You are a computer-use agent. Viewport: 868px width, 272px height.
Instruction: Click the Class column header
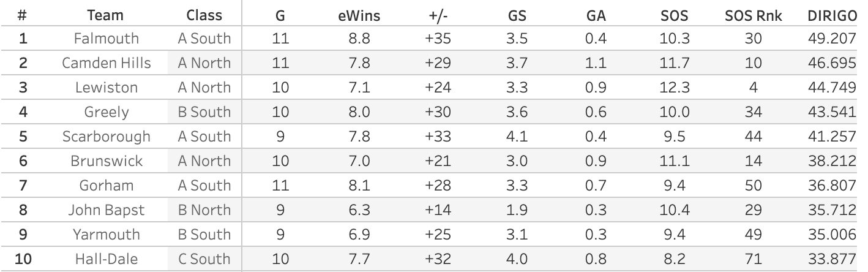tap(204, 15)
